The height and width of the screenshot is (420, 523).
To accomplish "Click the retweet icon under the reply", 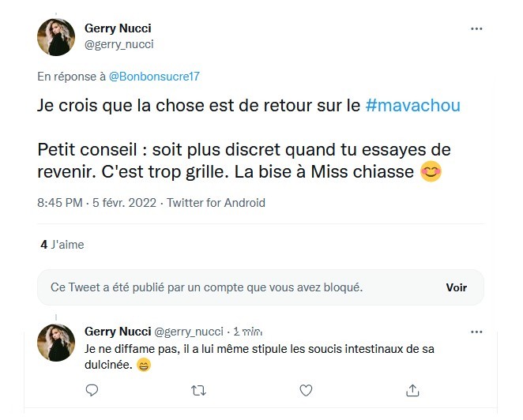I will (199, 390).
